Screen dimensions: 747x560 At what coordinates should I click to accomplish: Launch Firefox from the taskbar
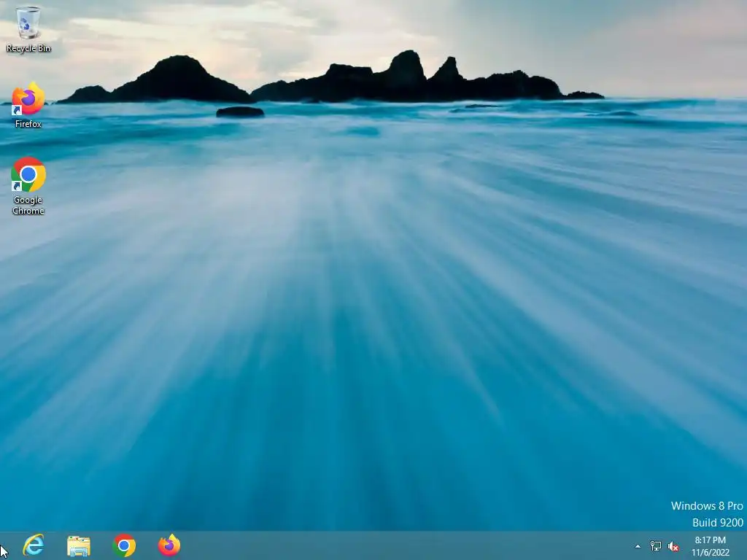[169, 545]
